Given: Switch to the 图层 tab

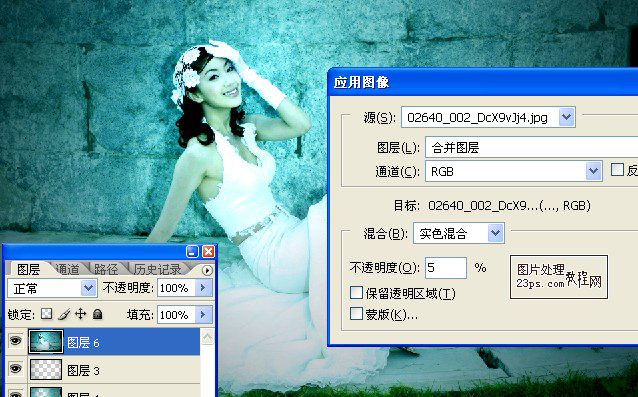Looking at the screenshot, I should (28, 269).
